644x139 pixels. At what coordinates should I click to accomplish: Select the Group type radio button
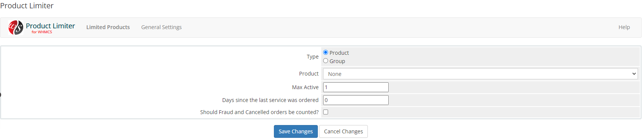click(x=325, y=61)
